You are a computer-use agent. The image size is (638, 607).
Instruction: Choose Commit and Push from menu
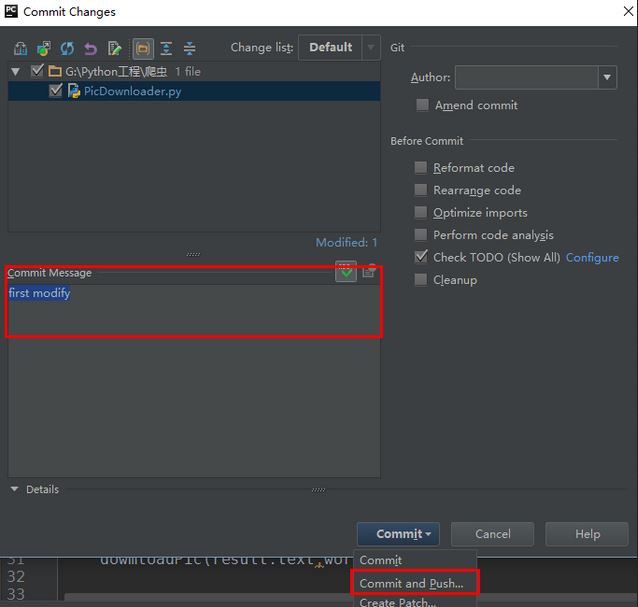411,583
